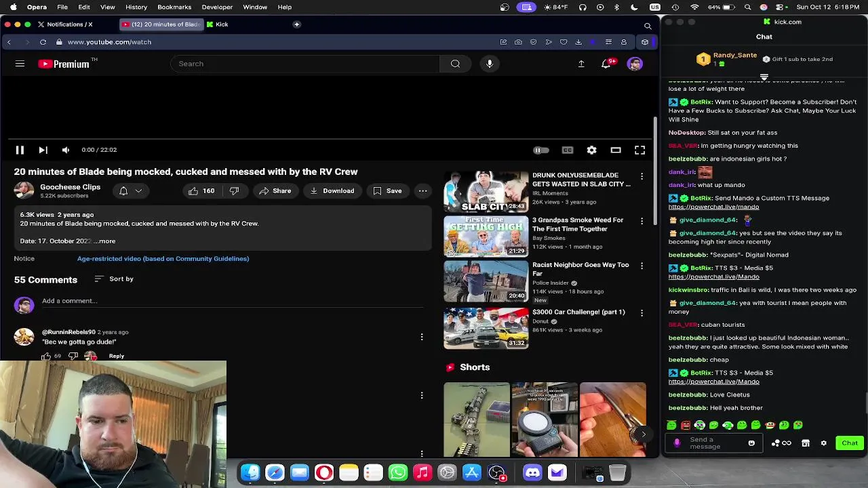Open the comments Sort by menu

tap(113, 279)
